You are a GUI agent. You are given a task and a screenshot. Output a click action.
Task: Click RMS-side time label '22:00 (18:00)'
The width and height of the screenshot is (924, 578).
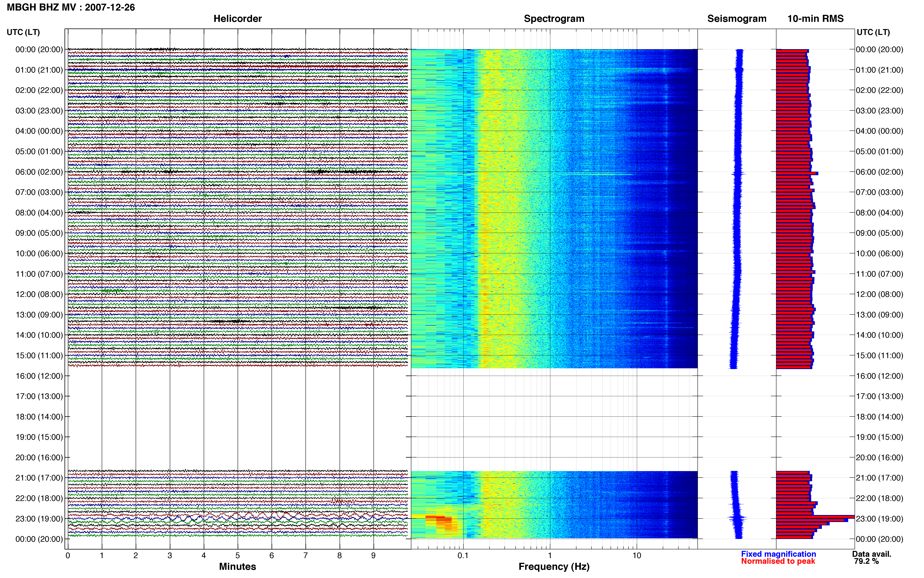point(879,498)
